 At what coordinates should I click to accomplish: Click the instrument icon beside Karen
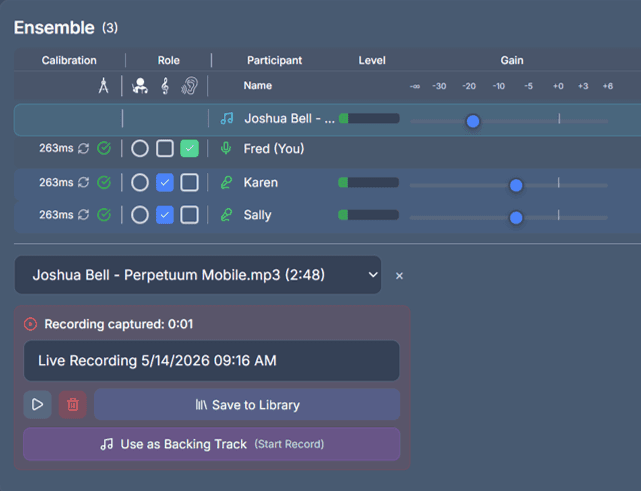coord(226,182)
